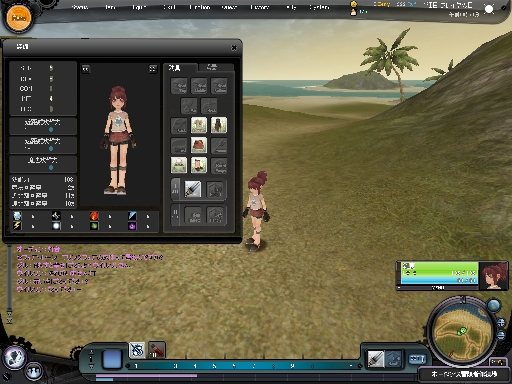Click the wind element resistance icon

pos(56,216)
